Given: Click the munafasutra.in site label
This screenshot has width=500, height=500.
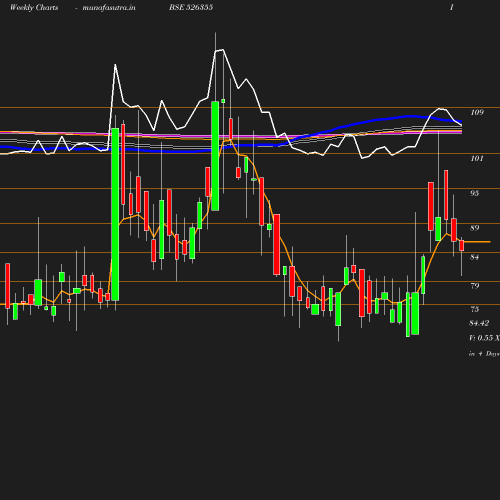Looking at the screenshot, I should point(109,7).
